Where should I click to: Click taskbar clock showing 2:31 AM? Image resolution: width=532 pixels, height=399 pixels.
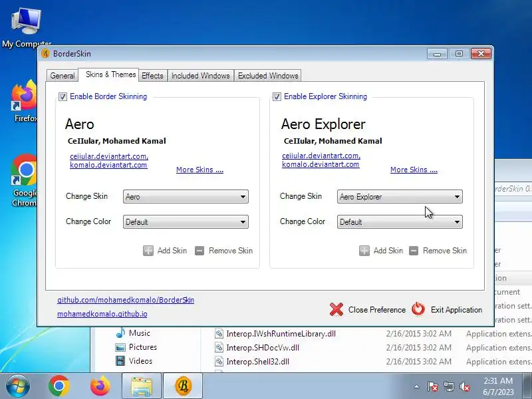point(498,386)
